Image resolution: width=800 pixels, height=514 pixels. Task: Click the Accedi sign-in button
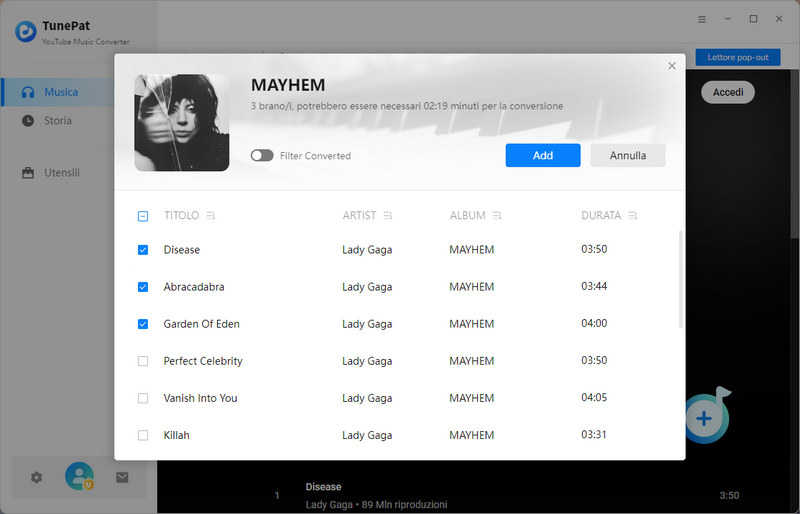[x=728, y=92]
